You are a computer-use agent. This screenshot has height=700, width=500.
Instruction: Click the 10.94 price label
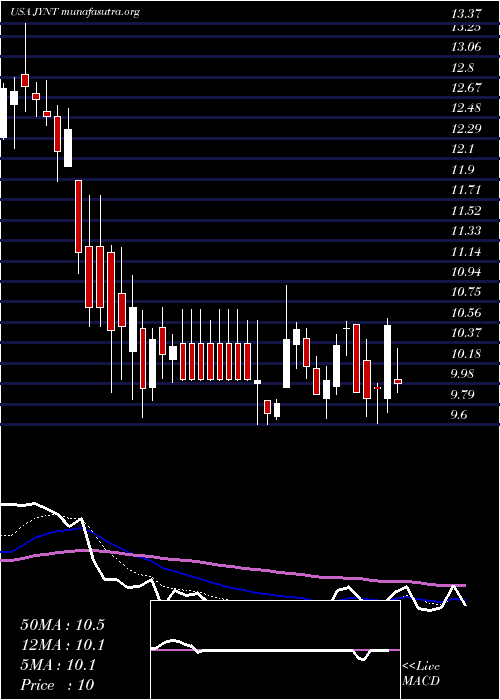[x=466, y=272]
